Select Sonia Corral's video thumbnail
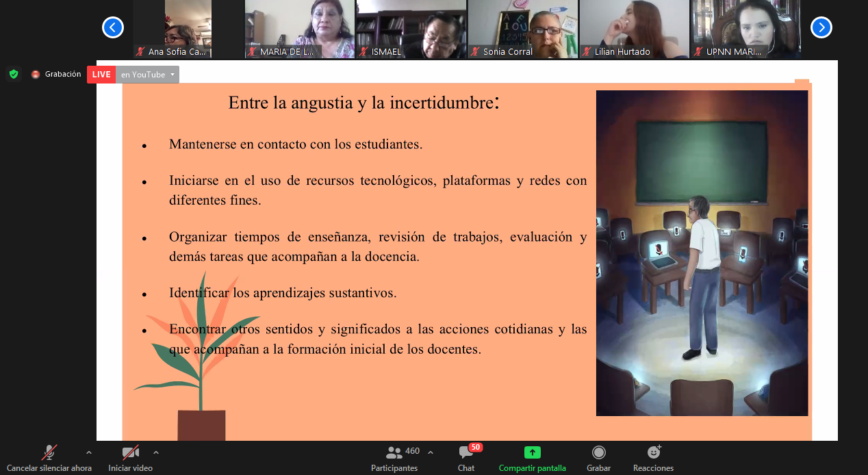 522,29
